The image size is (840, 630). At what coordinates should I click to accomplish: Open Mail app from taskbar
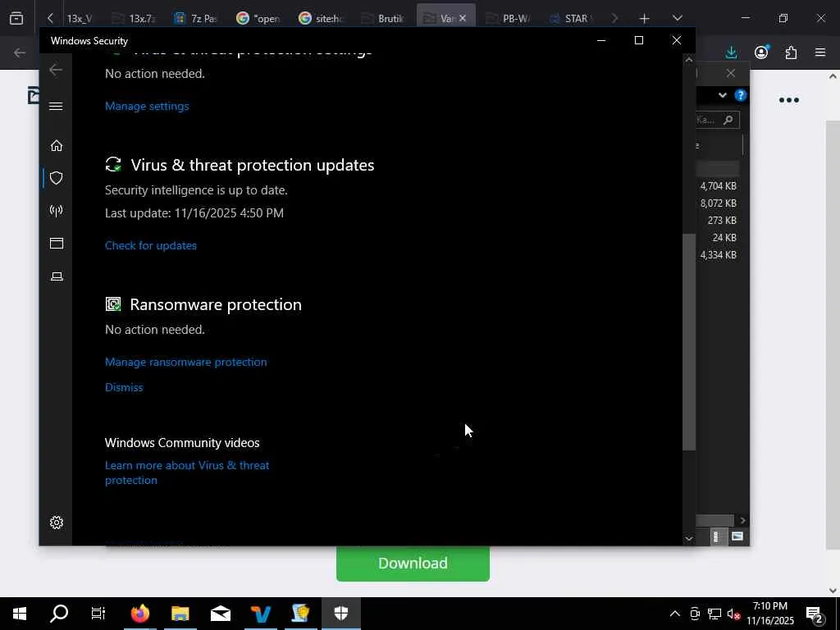click(220, 614)
